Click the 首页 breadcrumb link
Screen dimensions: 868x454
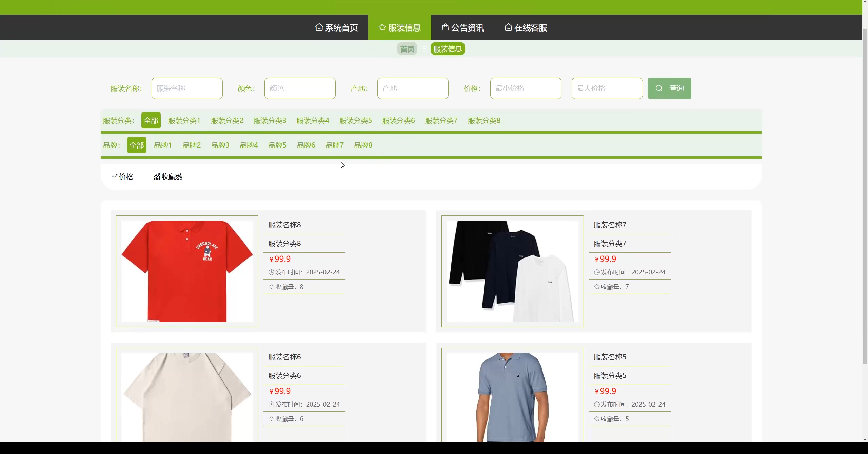pyautogui.click(x=407, y=49)
